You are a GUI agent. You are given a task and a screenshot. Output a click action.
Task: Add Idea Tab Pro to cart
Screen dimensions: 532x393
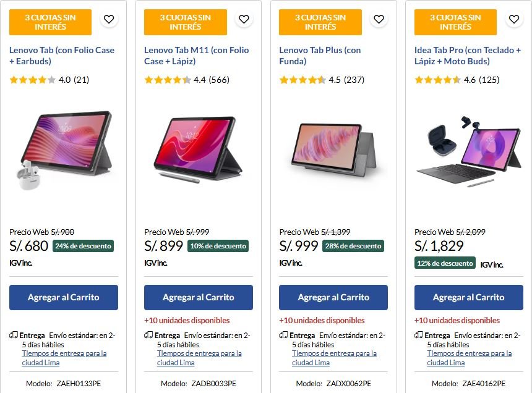[469, 297]
